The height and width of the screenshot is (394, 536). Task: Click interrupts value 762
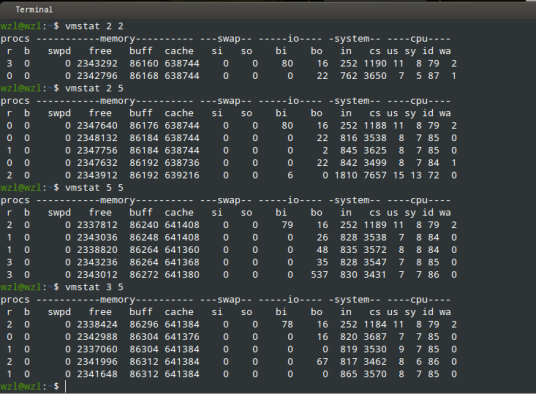[349, 76]
